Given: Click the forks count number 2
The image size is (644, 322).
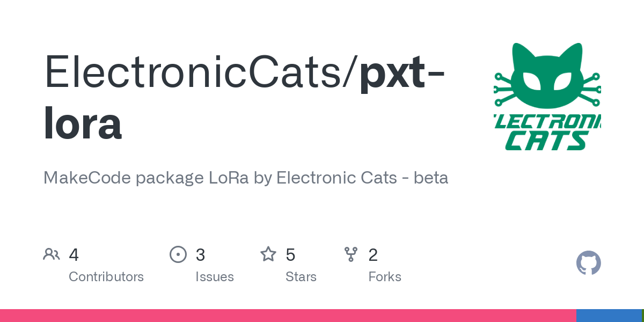Looking at the screenshot, I should (x=373, y=255).
